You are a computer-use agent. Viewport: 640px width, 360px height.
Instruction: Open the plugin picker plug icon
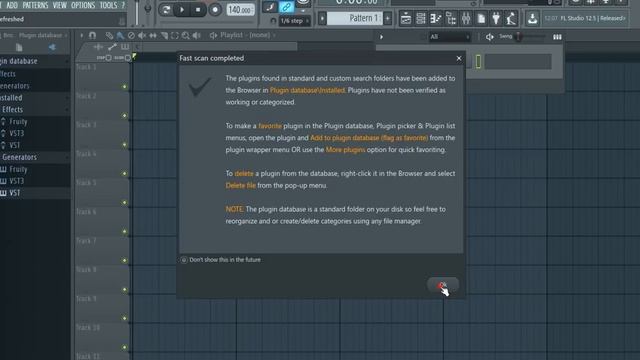[496, 18]
